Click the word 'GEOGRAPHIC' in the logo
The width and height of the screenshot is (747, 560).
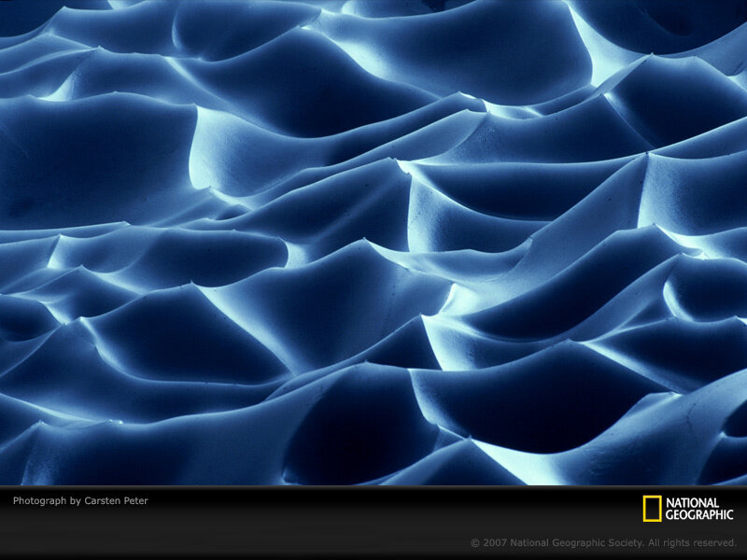click(698, 515)
